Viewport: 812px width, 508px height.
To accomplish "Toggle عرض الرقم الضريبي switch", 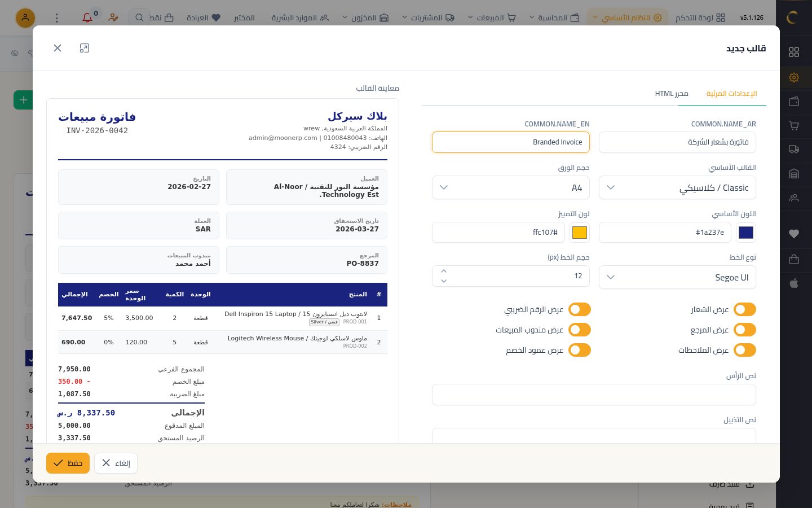I will click(580, 309).
